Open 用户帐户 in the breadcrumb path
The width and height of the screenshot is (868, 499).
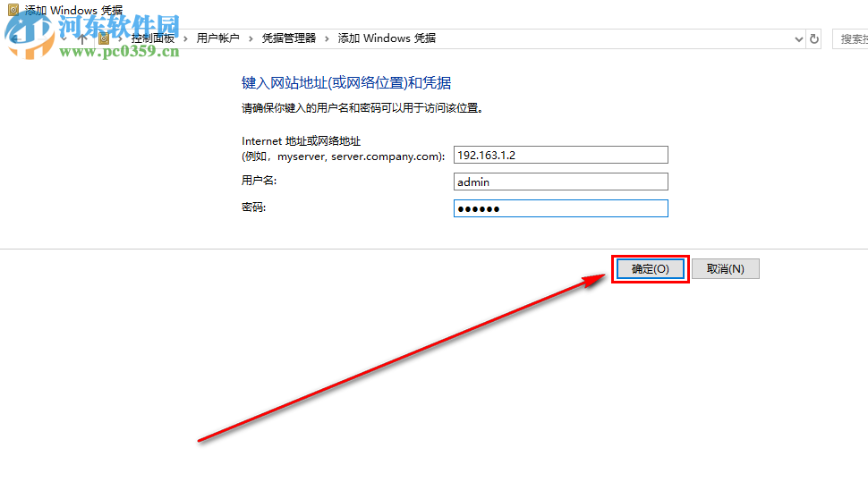217,38
